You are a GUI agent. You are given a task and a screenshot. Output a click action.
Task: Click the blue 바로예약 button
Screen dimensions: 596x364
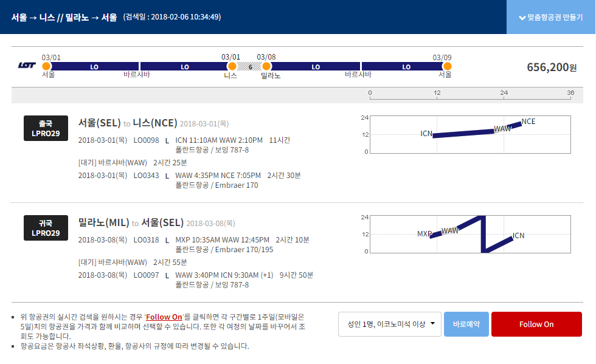click(466, 324)
